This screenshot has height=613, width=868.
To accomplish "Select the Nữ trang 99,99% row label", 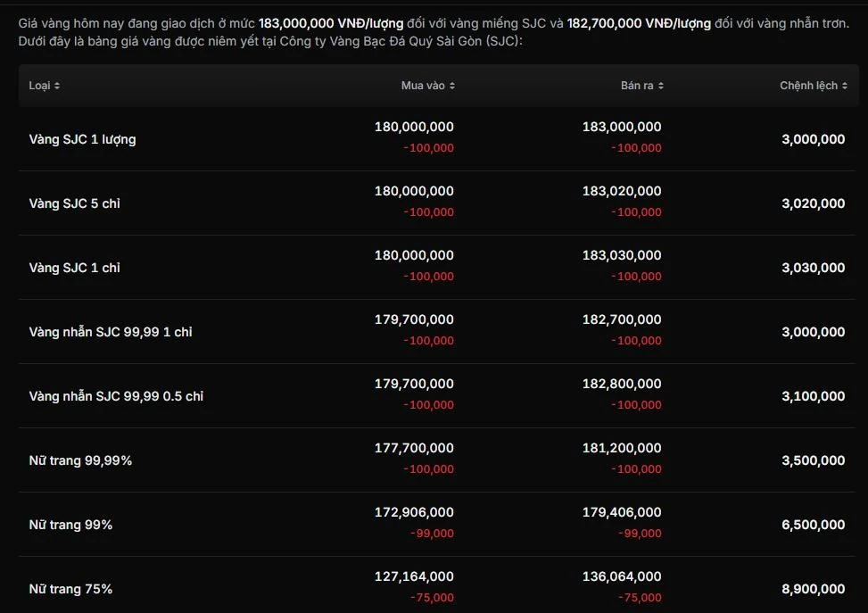I will click(x=80, y=460).
